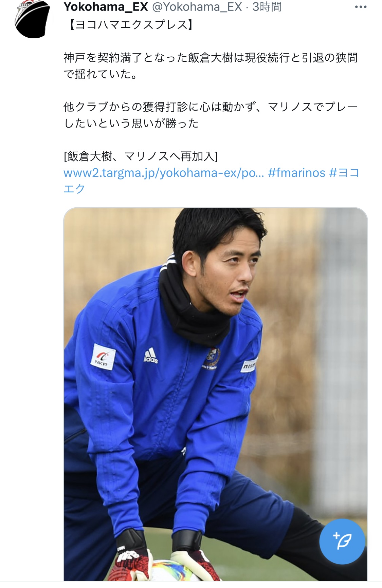The width and height of the screenshot is (382, 588).
Task: Click the 3時間 timestamp
Action: point(267,7)
